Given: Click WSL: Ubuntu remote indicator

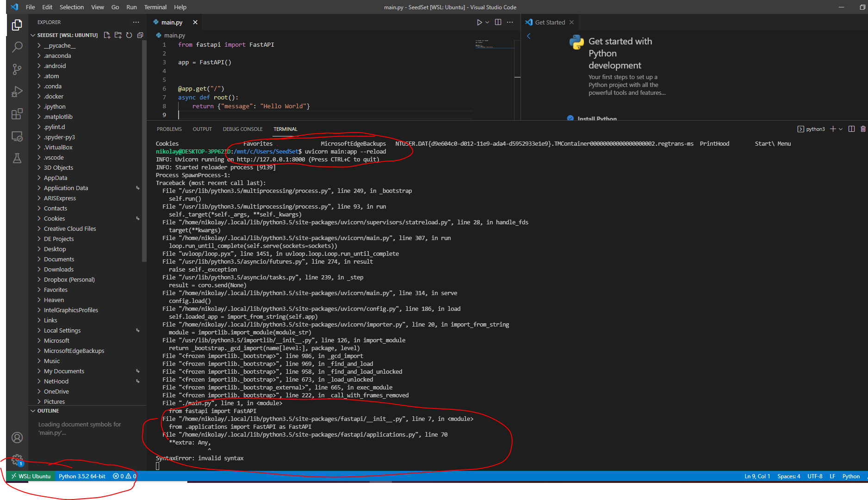Looking at the screenshot, I should coord(31,476).
